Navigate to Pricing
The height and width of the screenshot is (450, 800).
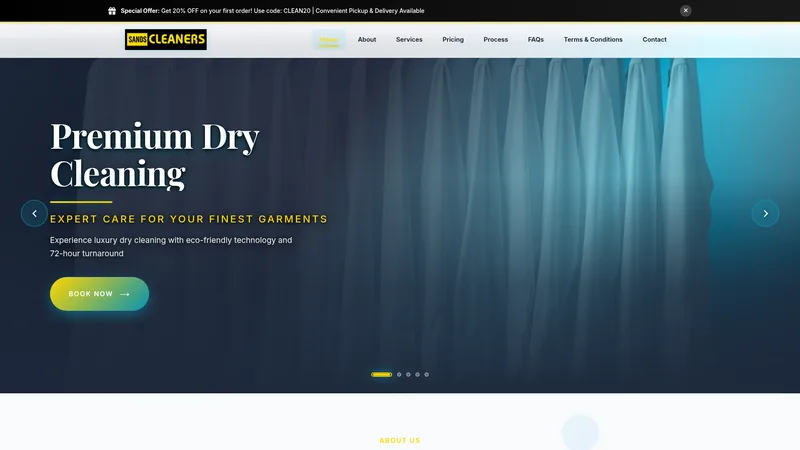pyautogui.click(x=453, y=39)
